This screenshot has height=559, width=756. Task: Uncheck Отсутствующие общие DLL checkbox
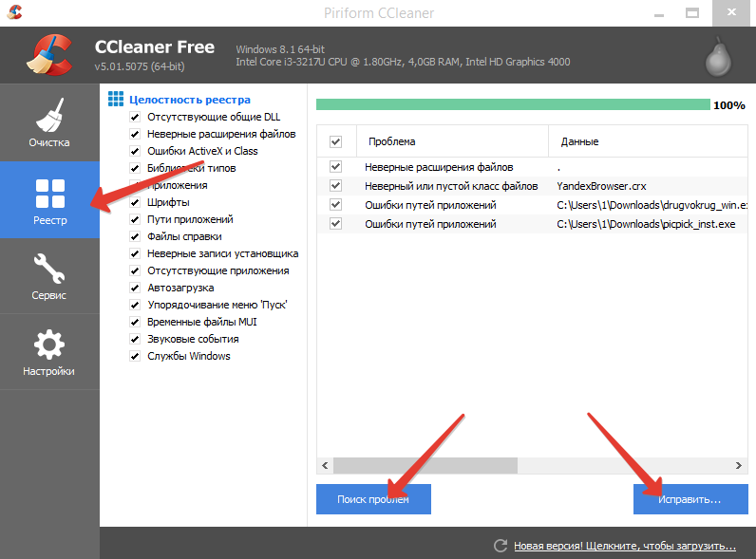(x=135, y=117)
